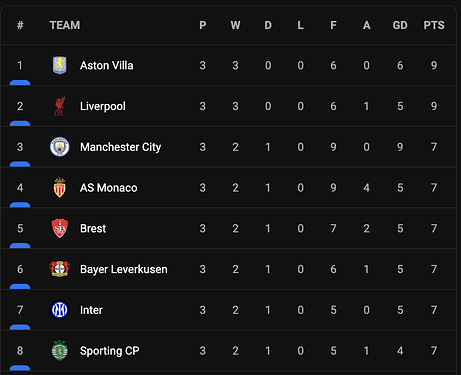Click the blue qualification marker under rank 1
Image resolution: width=461 pixels, height=375 pixels.
point(20,83)
